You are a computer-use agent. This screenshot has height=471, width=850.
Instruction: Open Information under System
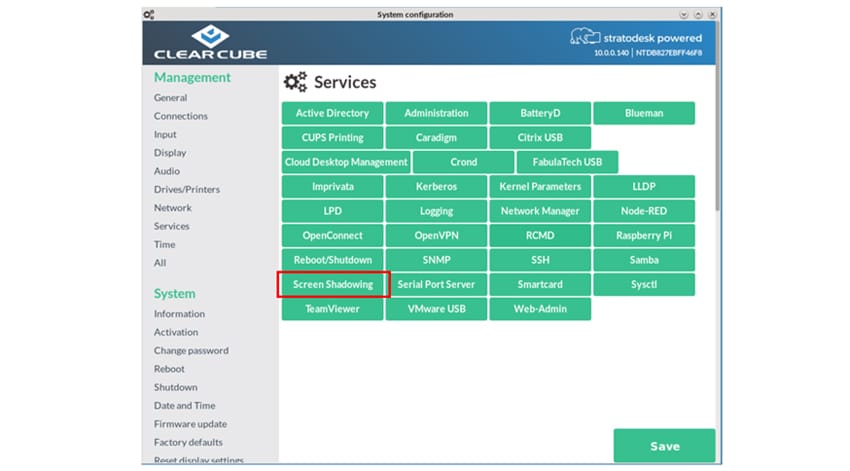[179, 314]
